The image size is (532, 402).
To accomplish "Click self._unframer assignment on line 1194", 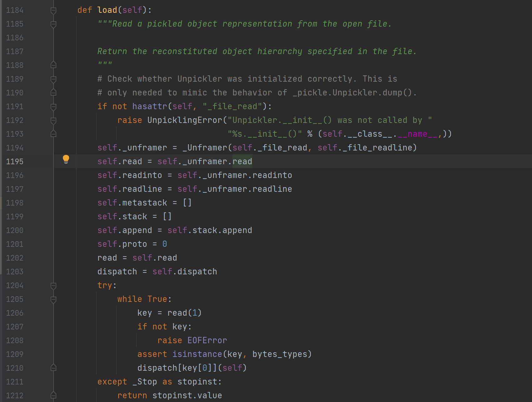I will point(132,148).
